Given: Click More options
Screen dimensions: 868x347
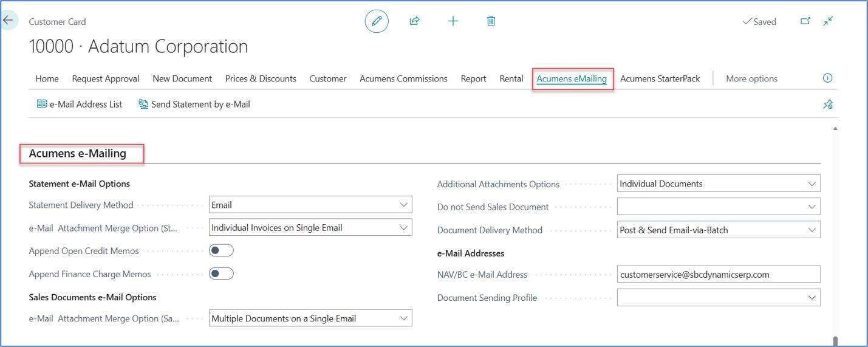Looking at the screenshot, I should coord(751,78).
